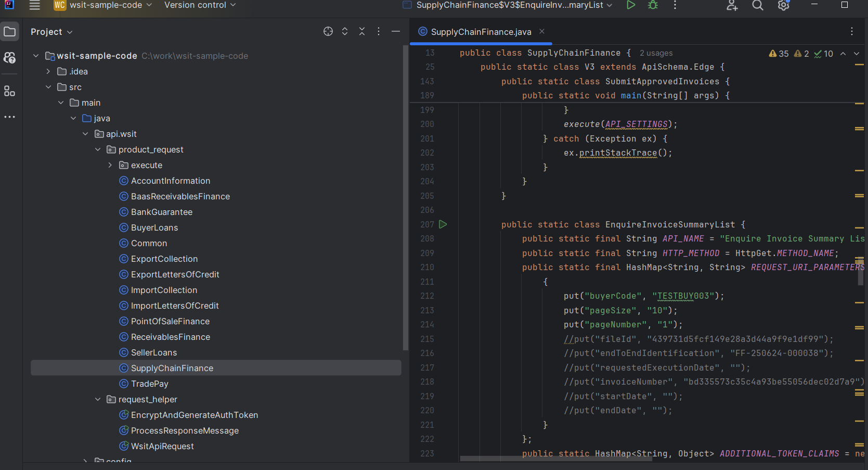Open Search Everywhere with the magnifier icon
868x470 pixels.
pos(757,5)
